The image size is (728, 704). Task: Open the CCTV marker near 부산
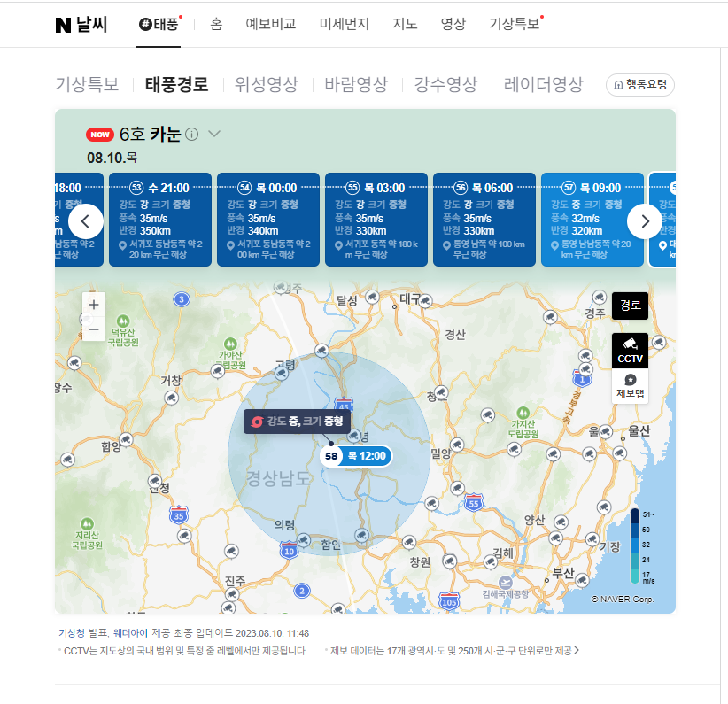pos(582,580)
